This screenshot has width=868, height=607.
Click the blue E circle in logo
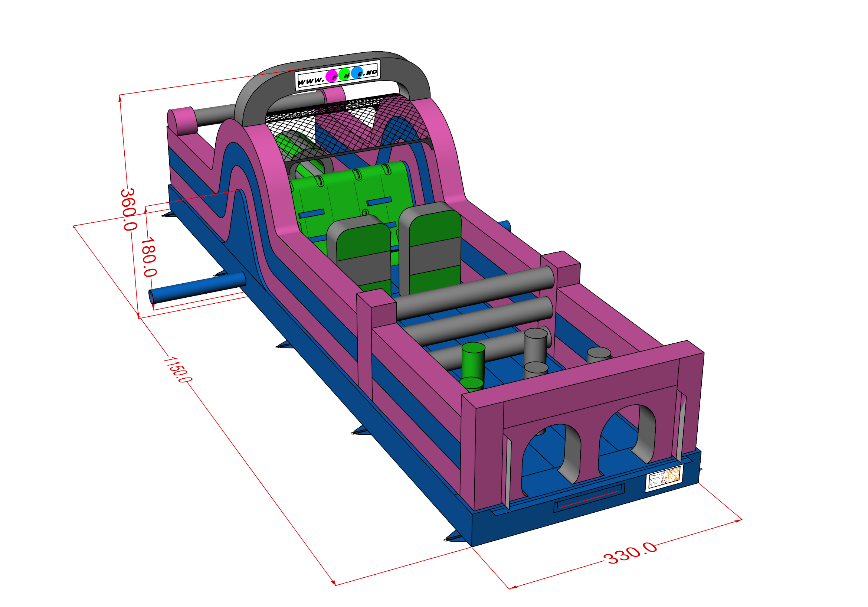tap(357, 73)
